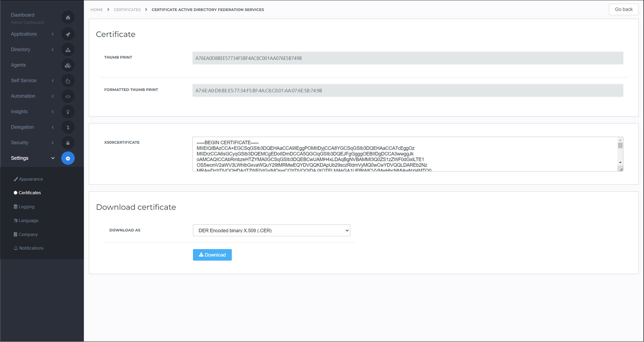The height and width of the screenshot is (342, 644).
Task: Click the blue Download button
Action: (x=212, y=255)
